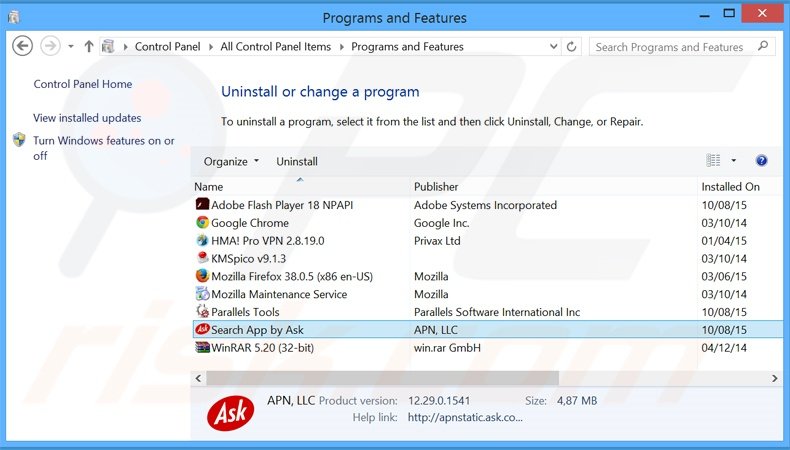
Task: Open Help via blue question mark
Action: pos(761,160)
